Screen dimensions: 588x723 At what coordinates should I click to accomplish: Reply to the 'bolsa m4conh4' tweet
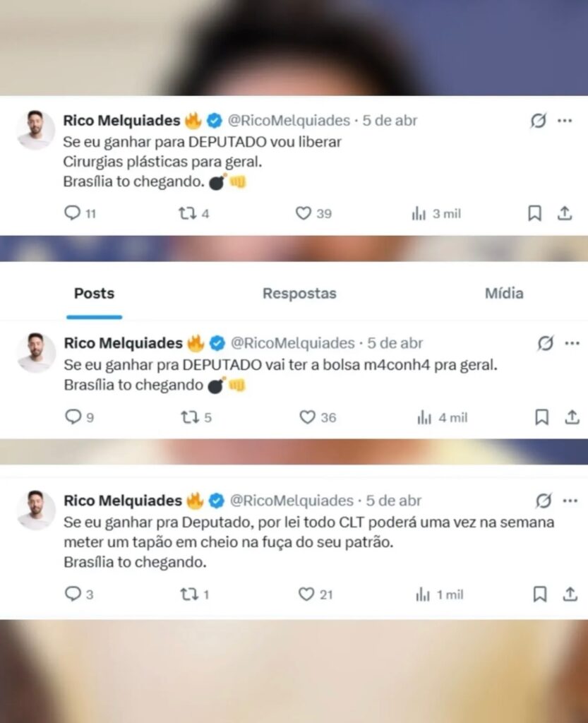73,417
